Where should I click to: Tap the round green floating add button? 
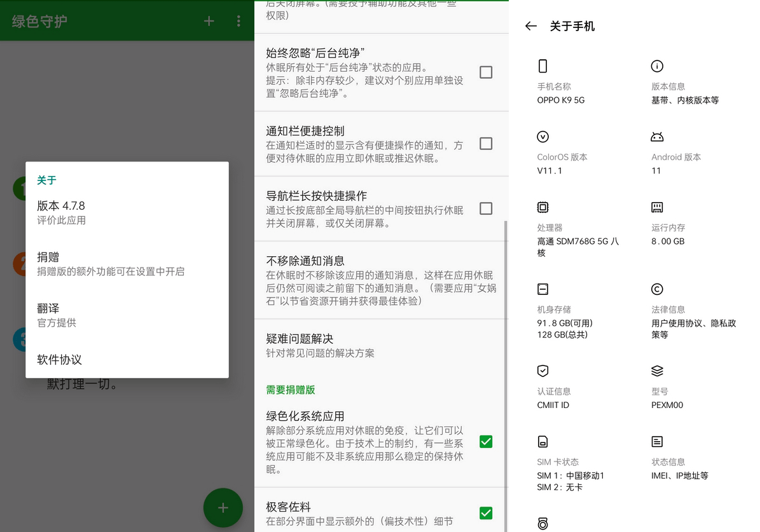(223, 507)
